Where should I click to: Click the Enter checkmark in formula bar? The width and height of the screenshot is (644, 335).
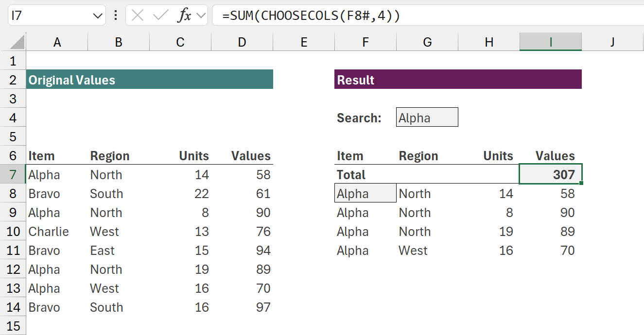click(160, 16)
